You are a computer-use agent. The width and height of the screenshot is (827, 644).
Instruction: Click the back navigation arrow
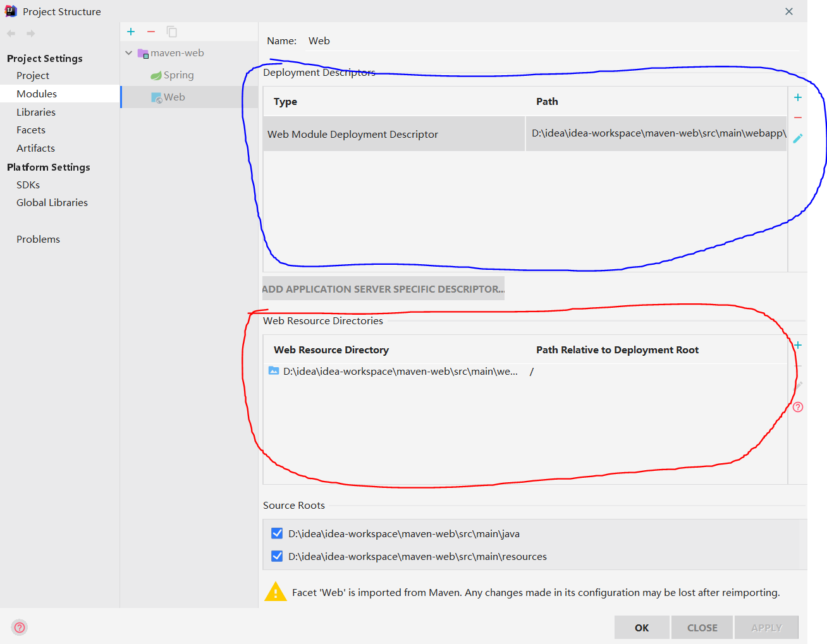pos(11,33)
